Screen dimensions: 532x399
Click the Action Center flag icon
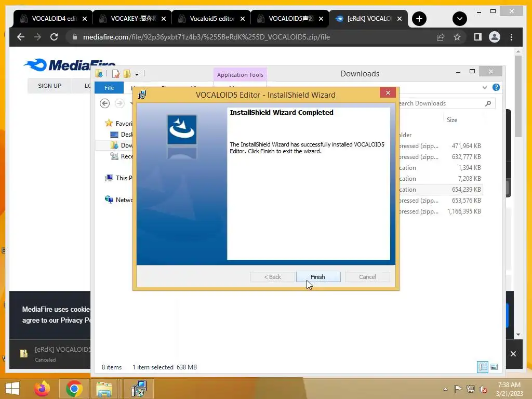coord(458,389)
